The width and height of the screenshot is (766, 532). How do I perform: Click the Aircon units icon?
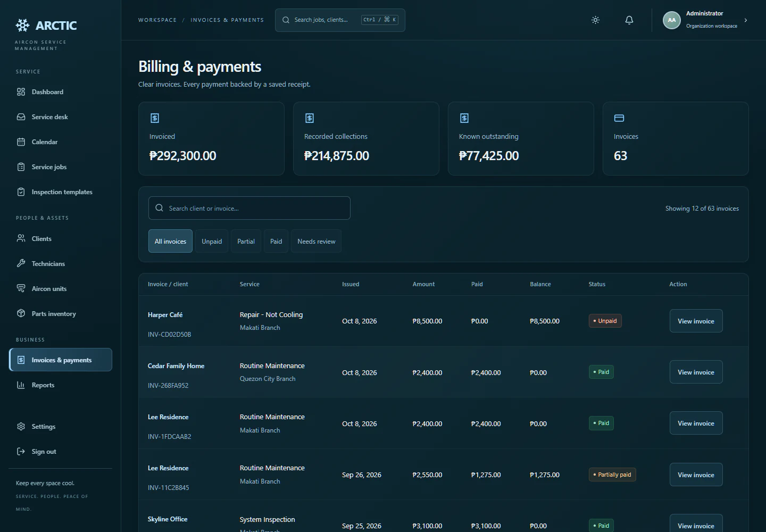[x=21, y=288]
